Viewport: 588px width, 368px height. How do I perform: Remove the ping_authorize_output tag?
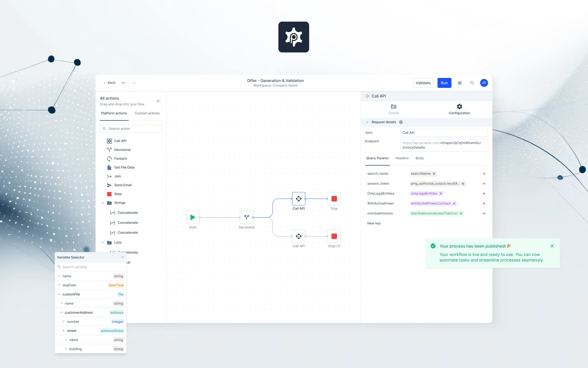click(463, 184)
